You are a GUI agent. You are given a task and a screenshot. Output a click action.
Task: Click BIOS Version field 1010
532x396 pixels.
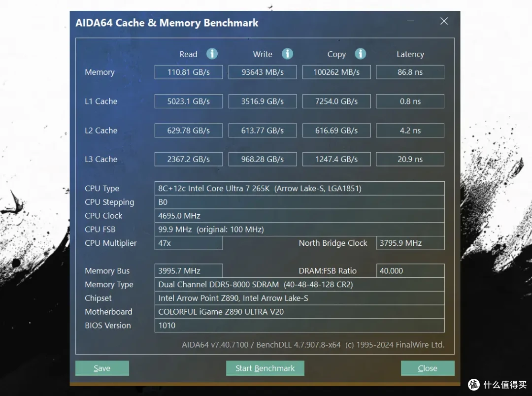(x=299, y=325)
